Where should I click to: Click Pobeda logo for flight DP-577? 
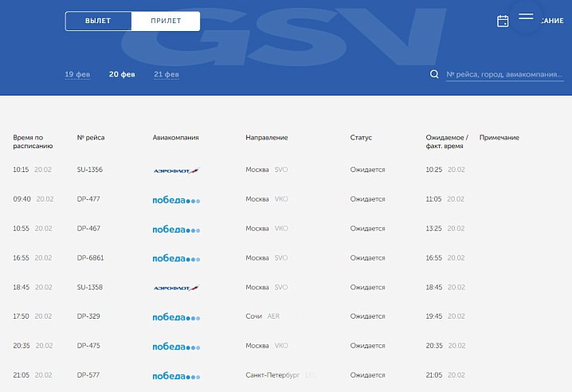[176, 375]
